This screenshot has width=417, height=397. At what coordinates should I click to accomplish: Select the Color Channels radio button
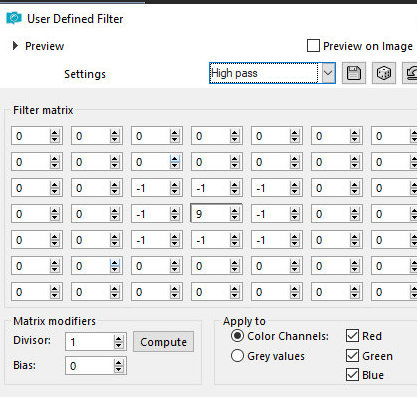click(x=237, y=336)
